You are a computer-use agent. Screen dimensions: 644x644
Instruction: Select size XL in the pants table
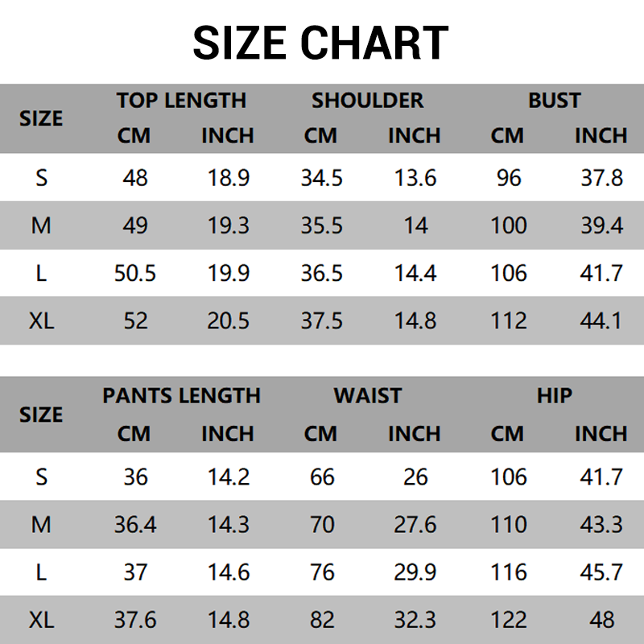(42, 620)
